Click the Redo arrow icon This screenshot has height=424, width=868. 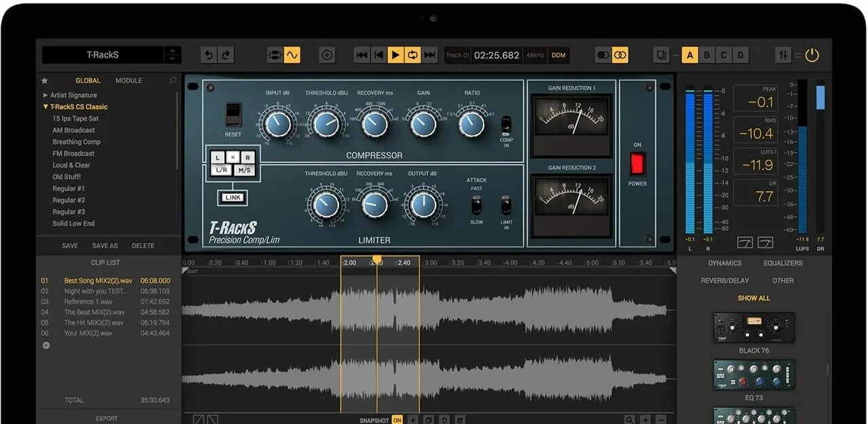[226, 55]
